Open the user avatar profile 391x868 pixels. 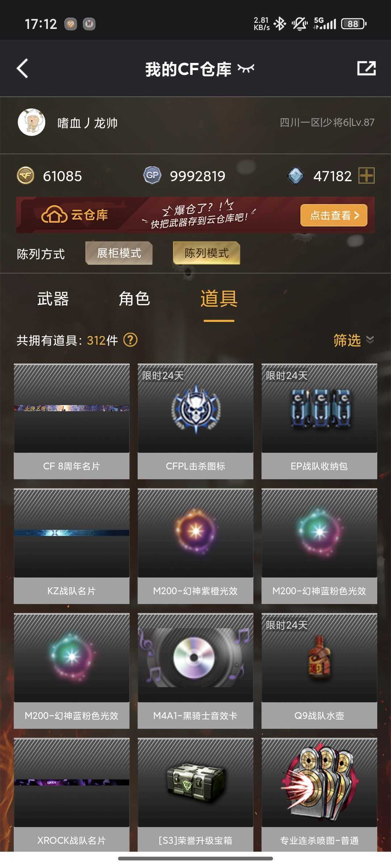point(31,122)
